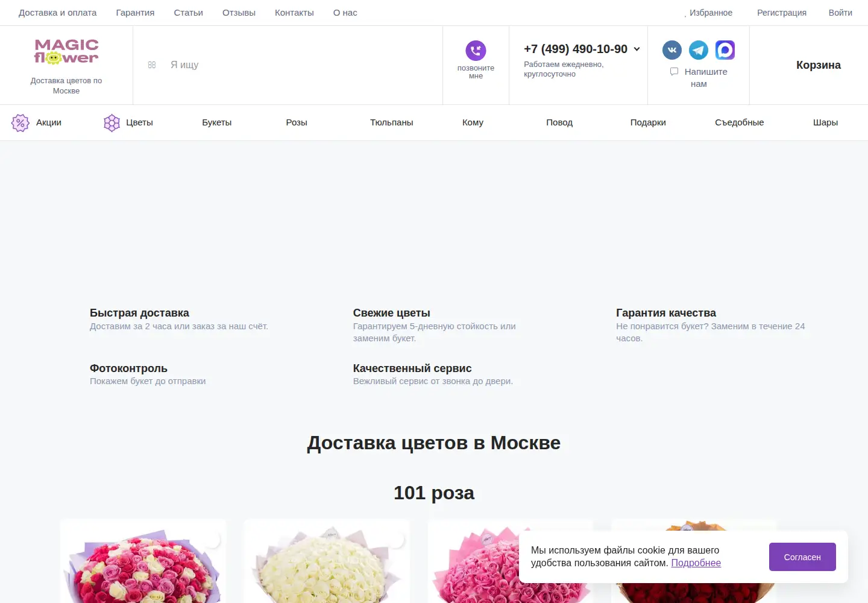
Task: Click the Войти login link
Action: [840, 13]
